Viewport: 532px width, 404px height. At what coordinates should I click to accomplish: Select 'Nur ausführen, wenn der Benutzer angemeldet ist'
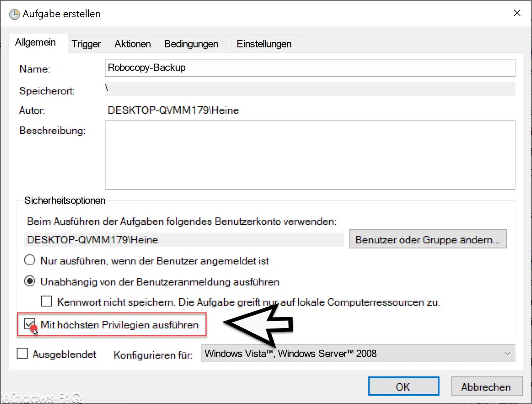(30, 260)
